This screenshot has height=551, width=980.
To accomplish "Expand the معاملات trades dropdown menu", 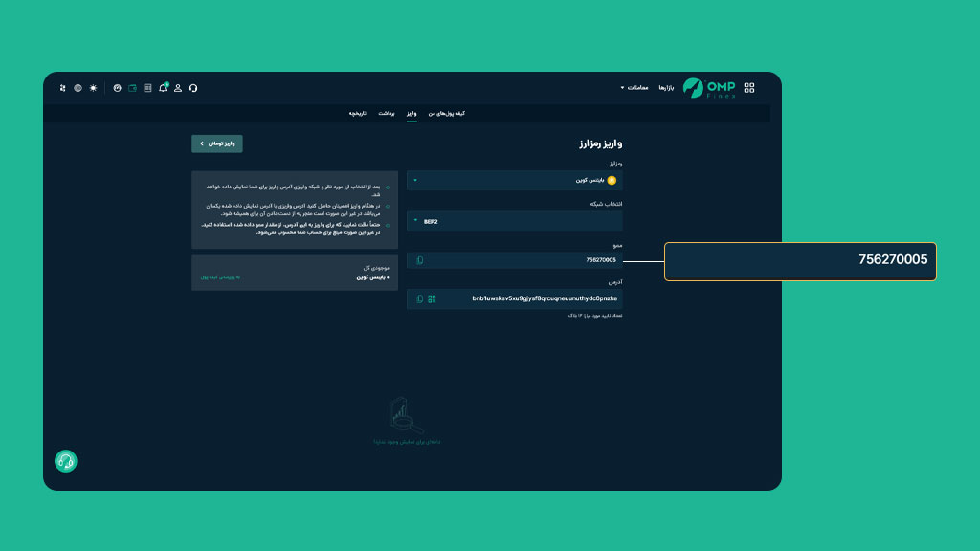I will (x=635, y=88).
